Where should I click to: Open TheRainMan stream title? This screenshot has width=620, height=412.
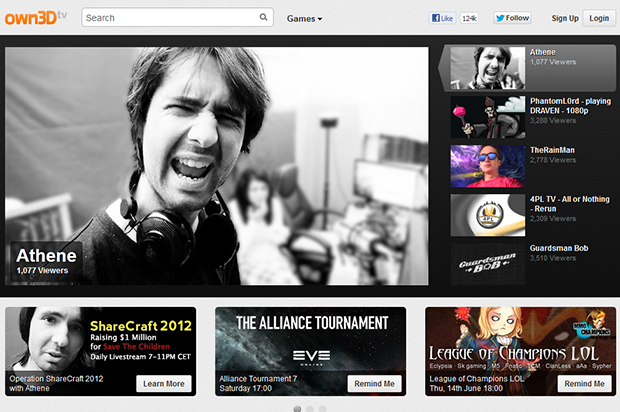[x=552, y=150]
